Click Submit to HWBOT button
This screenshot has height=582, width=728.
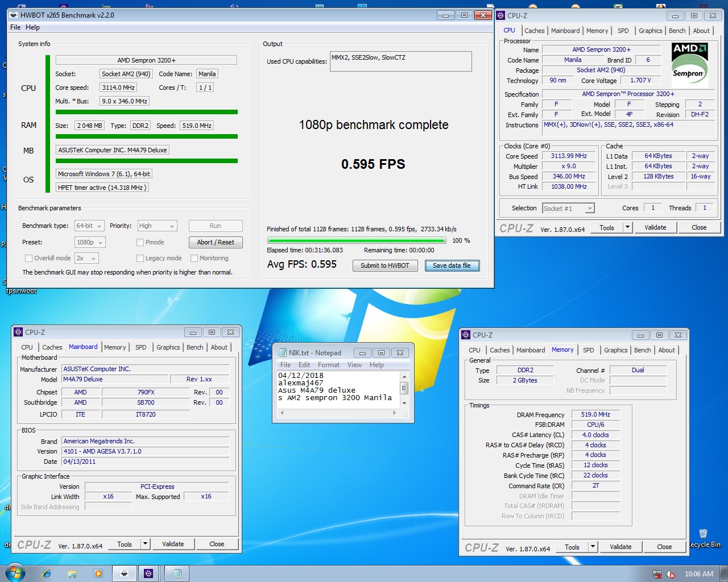pos(385,265)
